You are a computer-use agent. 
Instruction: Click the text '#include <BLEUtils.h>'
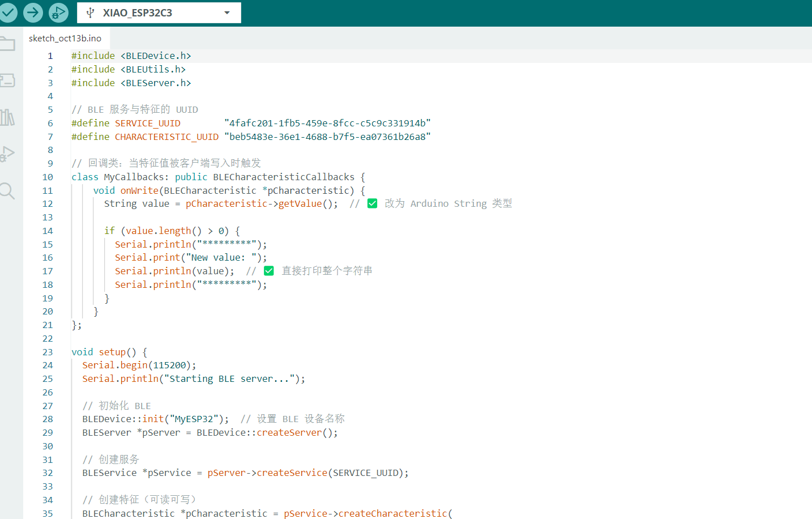(129, 70)
